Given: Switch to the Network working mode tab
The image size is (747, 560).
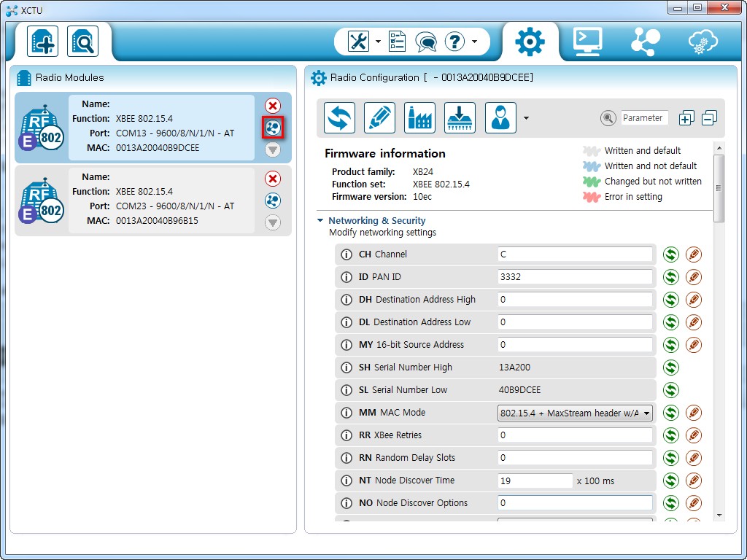Looking at the screenshot, I should pyautogui.click(x=644, y=42).
